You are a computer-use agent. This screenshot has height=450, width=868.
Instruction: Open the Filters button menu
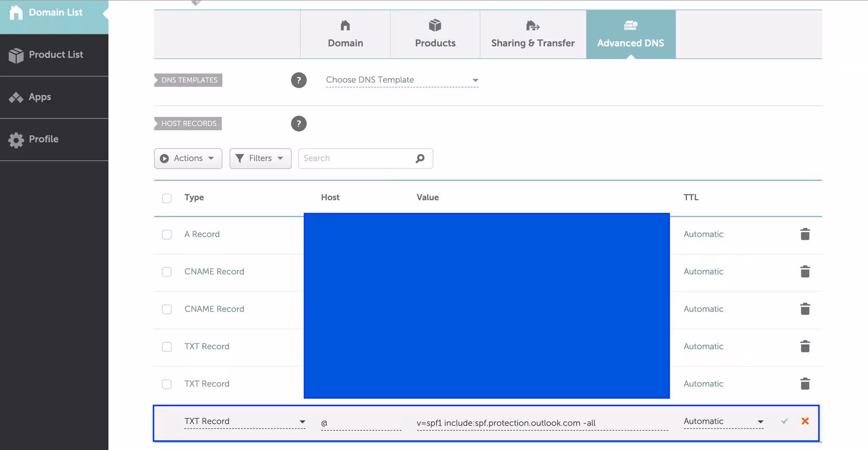click(x=260, y=159)
